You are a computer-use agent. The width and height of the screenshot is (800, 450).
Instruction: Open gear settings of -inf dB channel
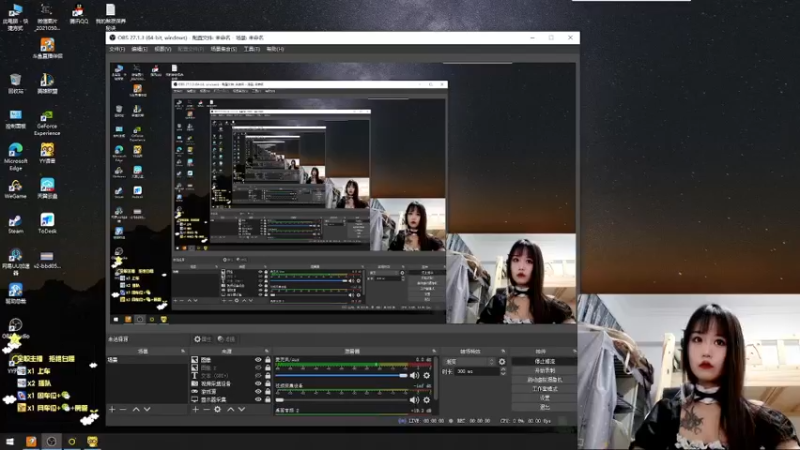427,400
